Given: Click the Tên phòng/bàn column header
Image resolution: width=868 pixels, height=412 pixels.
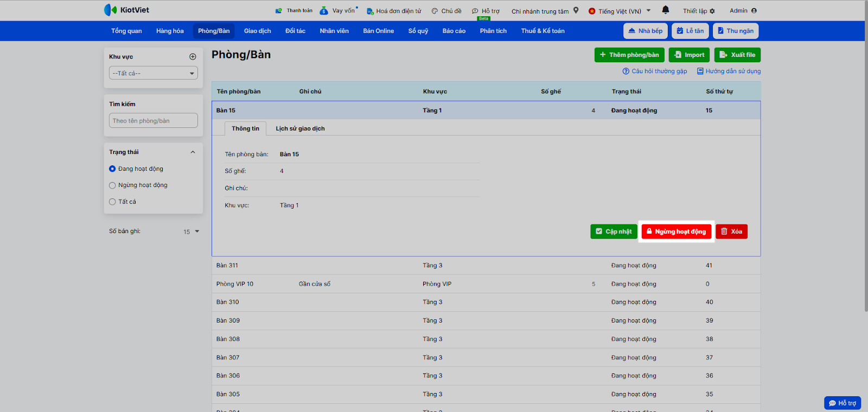Looking at the screenshot, I should point(239,92).
